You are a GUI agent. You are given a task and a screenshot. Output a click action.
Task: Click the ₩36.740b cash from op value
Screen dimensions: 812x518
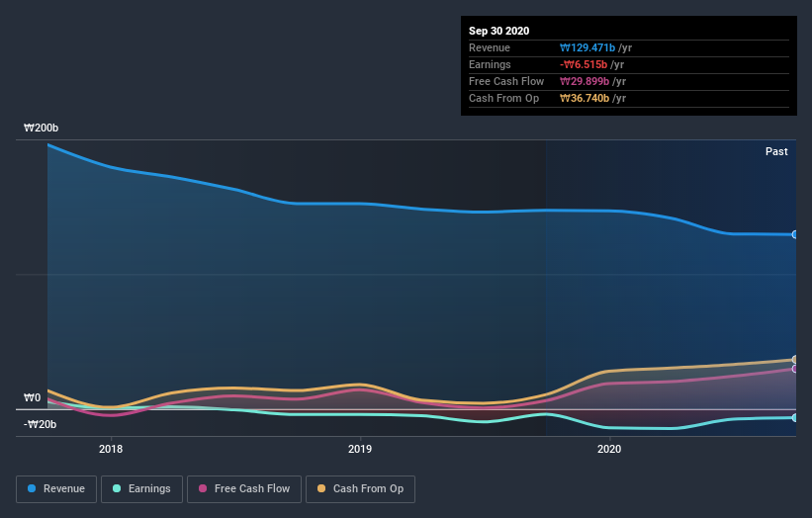[585, 98]
